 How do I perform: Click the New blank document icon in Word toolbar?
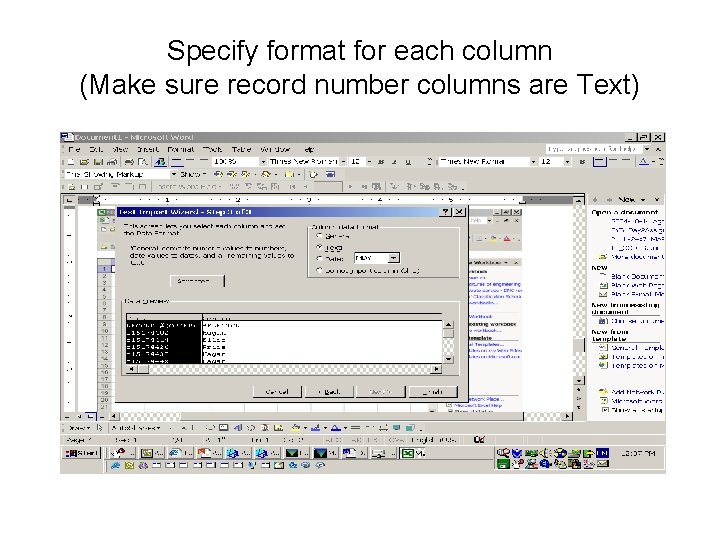[x=71, y=162]
